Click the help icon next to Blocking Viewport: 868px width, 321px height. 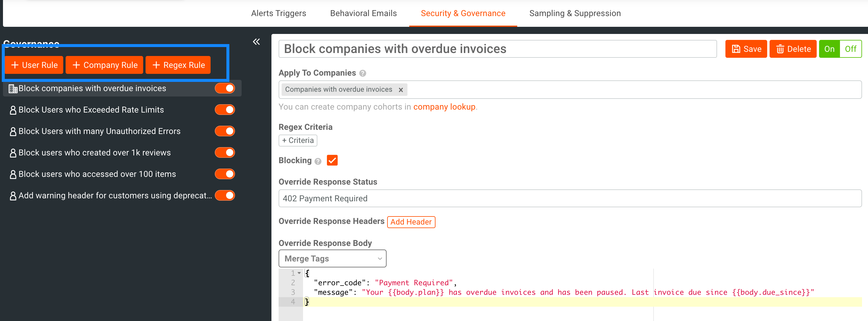coord(318,161)
